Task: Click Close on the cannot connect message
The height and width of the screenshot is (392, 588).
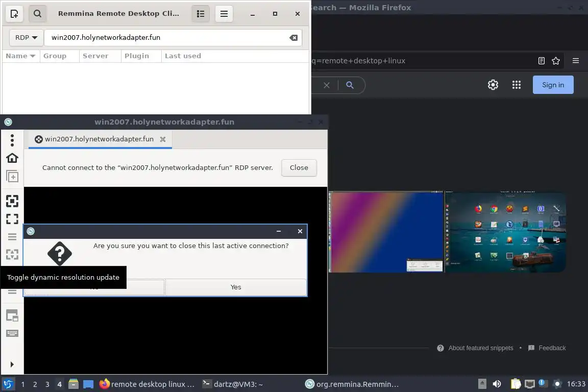Action: (299, 168)
